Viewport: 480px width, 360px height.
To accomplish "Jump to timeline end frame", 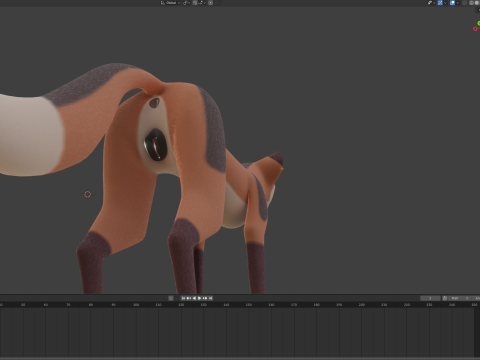I will click(x=210, y=298).
